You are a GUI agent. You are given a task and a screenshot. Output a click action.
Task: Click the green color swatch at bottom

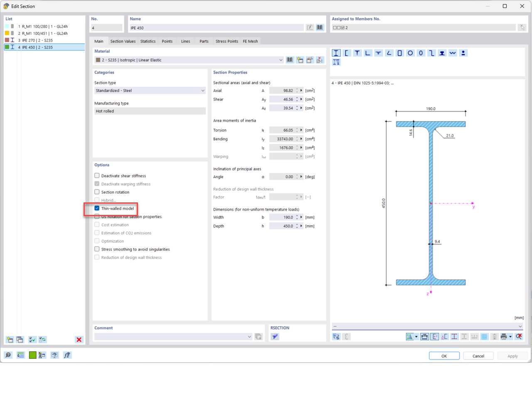point(32,355)
